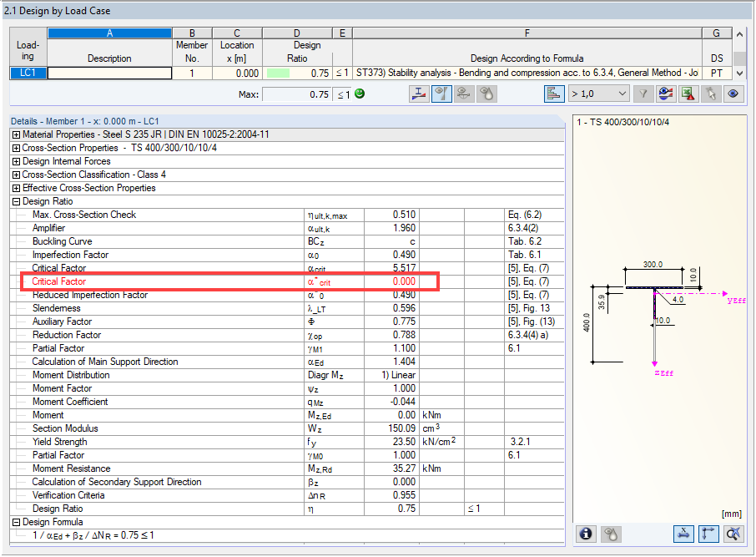Click the reset zoom view icon
Viewport: 756px width, 557px height.
pyautogui.click(x=733, y=534)
